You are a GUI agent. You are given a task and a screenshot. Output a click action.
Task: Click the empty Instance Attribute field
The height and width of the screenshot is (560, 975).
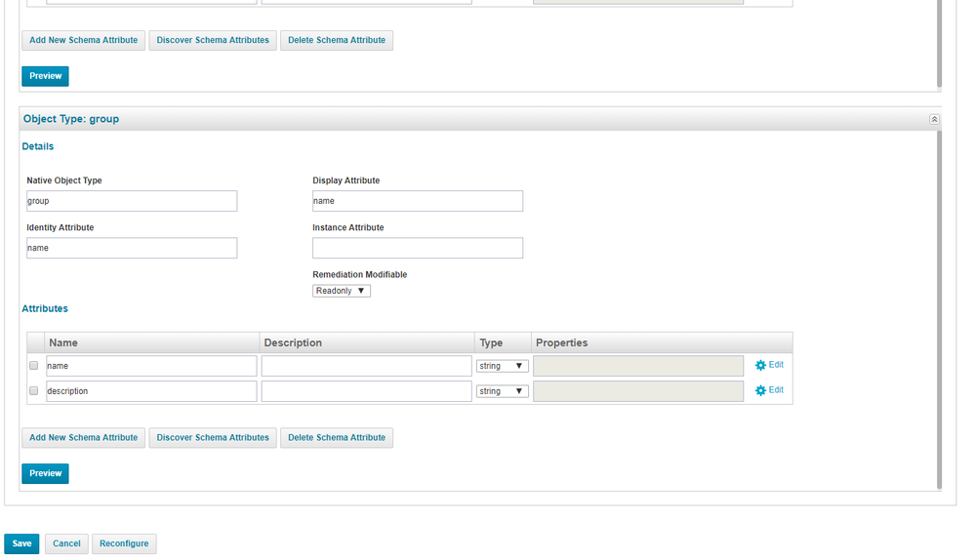click(x=418, y=248)
